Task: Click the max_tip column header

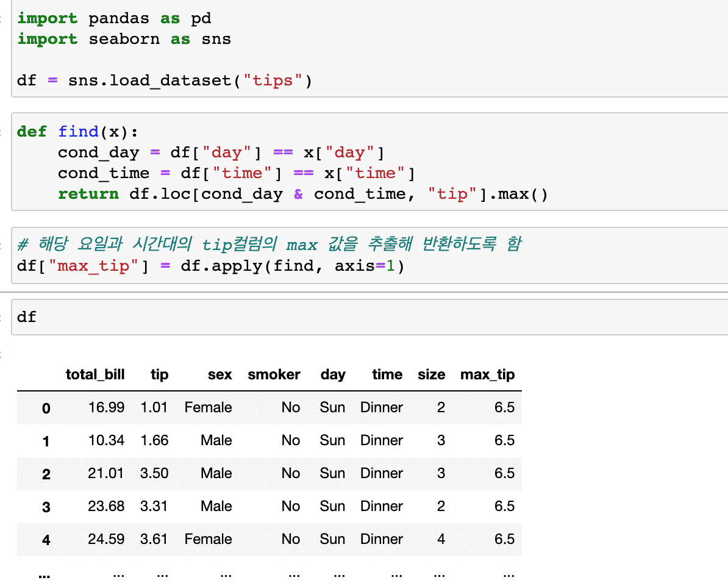Action: (x=488, y=374)
